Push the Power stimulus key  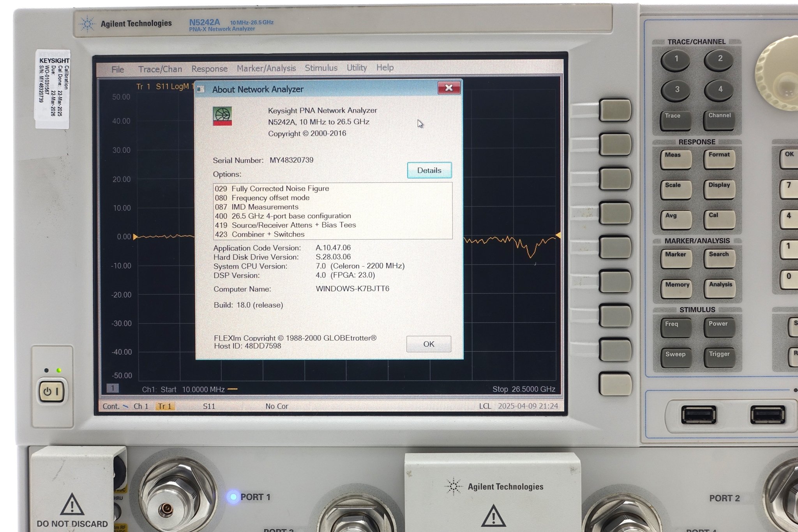pos(719,329)
